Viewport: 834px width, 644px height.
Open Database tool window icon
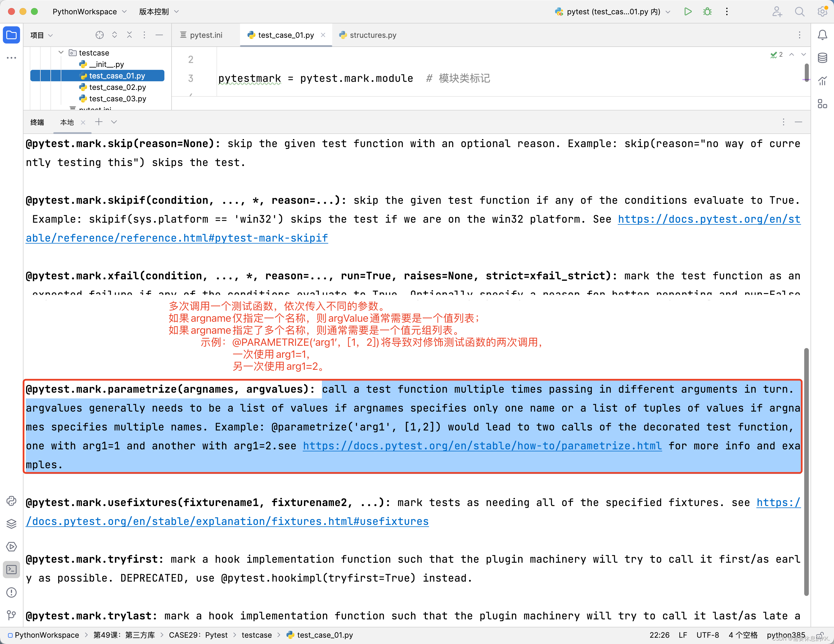[x=822, y=58]
